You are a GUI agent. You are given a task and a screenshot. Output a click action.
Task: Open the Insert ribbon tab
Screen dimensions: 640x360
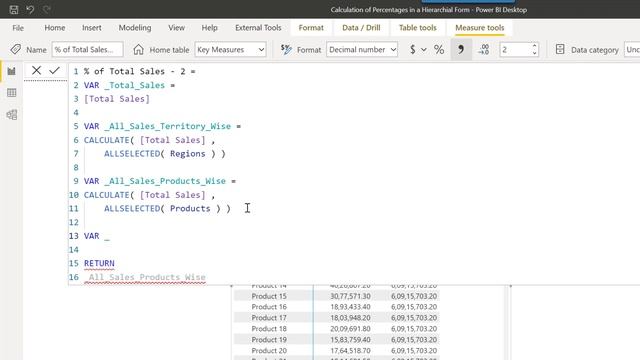pyautogui.click(x=91, y=28)
